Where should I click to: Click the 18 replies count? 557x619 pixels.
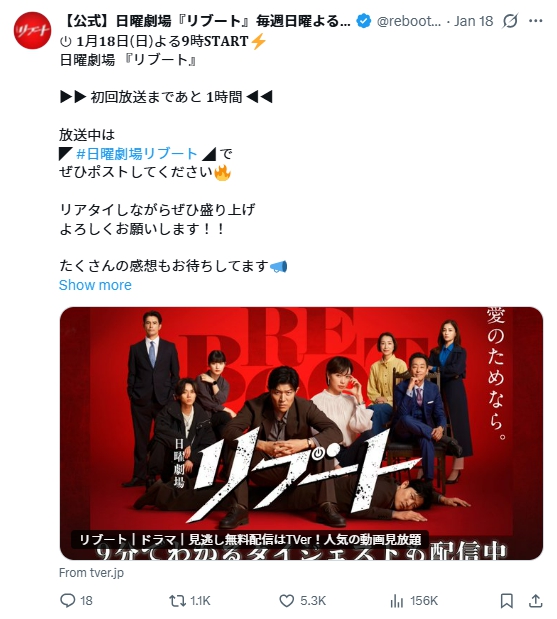click(86, 601)
